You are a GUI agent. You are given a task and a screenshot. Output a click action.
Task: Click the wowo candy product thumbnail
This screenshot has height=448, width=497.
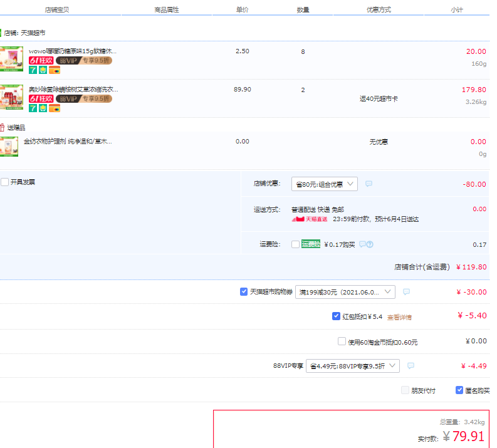click(x=11, y=59)
